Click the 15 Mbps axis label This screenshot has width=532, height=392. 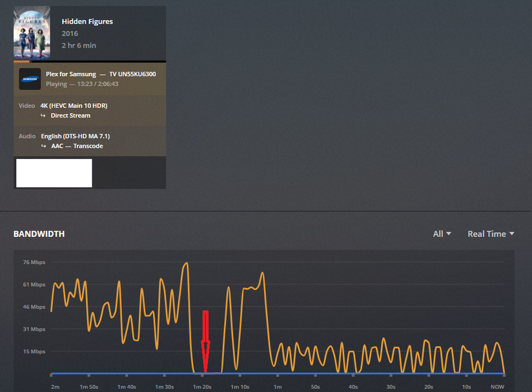point(34,351)
